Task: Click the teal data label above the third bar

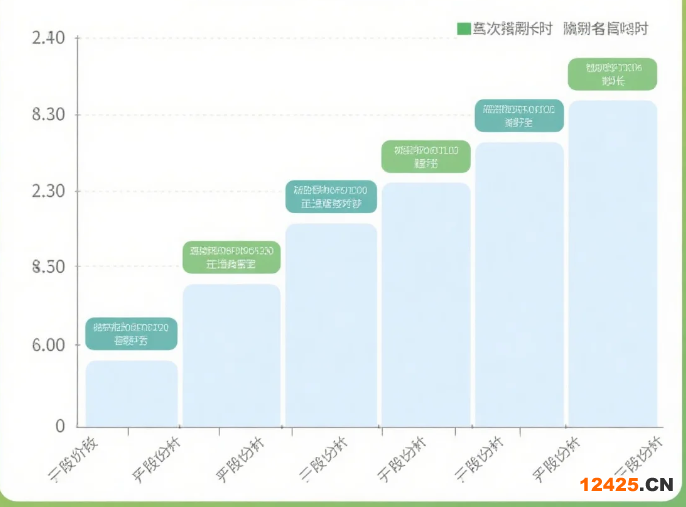Action: 331,197
